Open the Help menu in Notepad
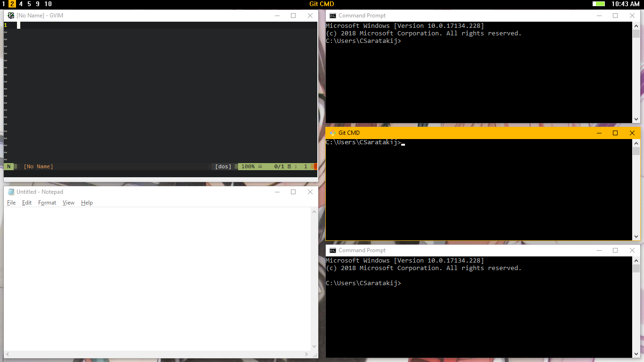644x362 pixels. pyautogui.click(x=87, y=203)
